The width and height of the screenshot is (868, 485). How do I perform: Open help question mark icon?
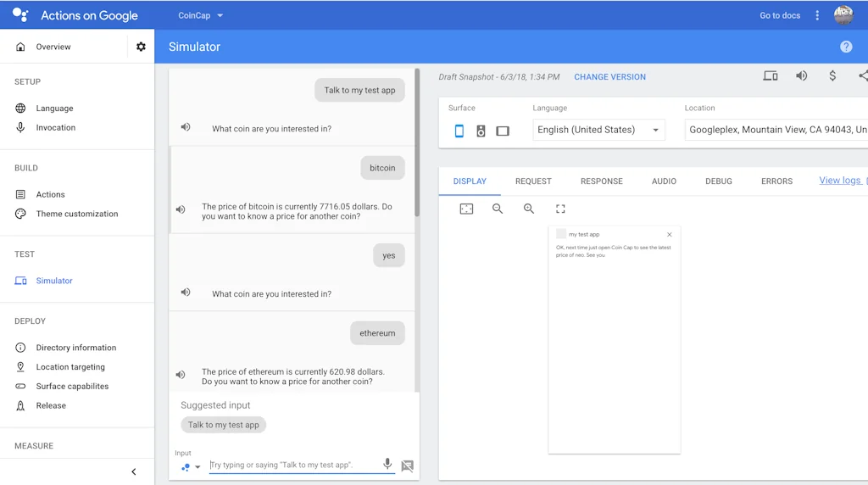click(x=845, y=47)
